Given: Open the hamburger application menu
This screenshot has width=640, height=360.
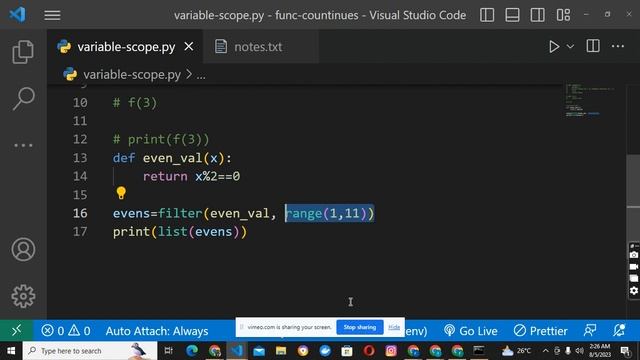Looking at the screenshot, I should (x=52, y=15).
